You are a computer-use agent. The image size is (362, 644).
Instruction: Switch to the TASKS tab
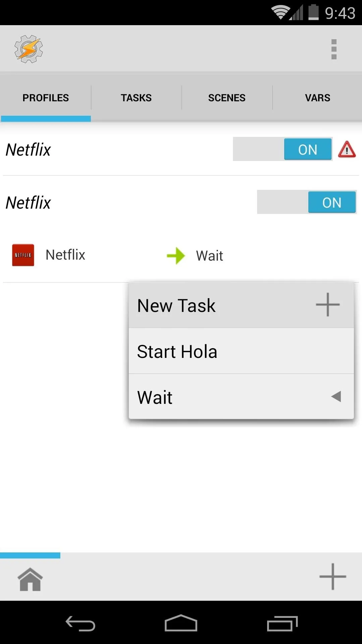click(136, 98)
